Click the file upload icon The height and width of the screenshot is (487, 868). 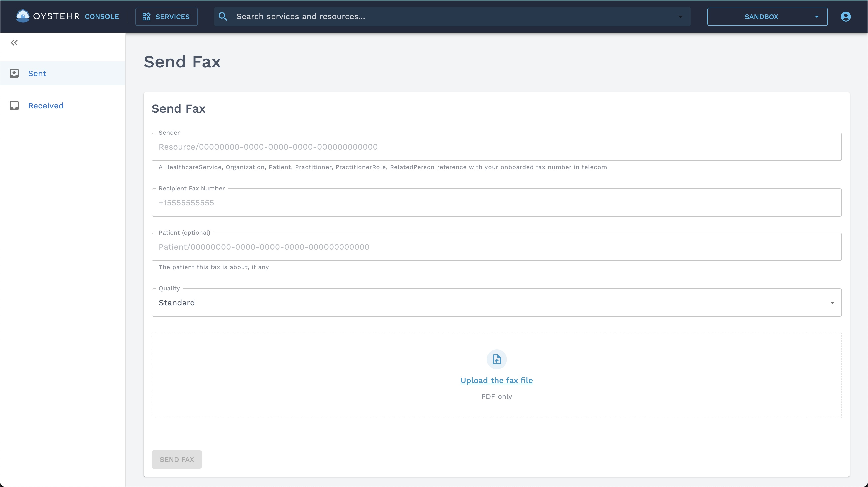[497, 359]
